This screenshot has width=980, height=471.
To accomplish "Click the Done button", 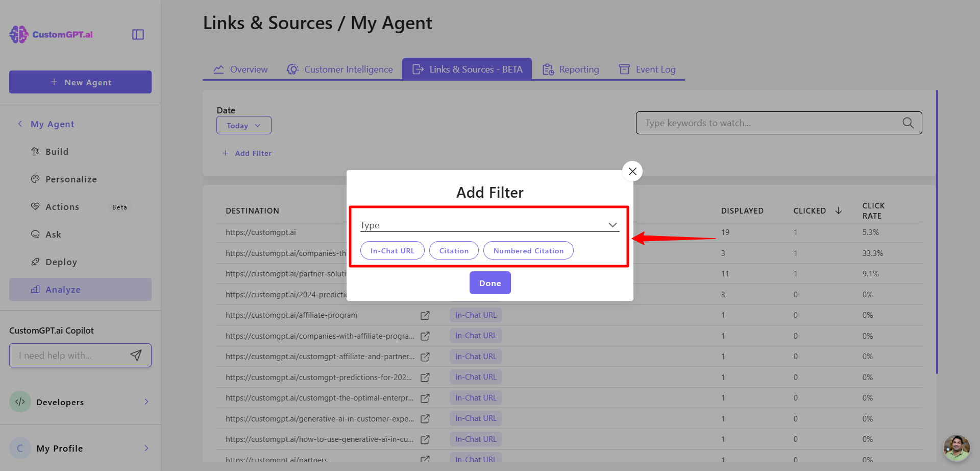I will 490,283.
